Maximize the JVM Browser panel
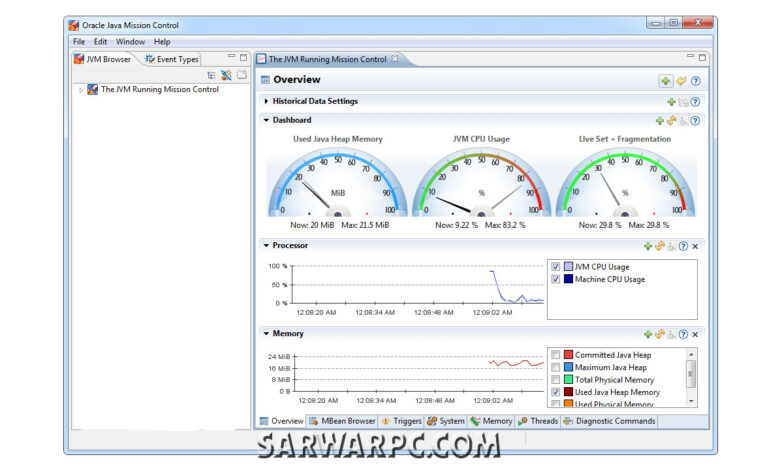Image resolution: width=780 pixels, height=470 pixels. [243, 57]
